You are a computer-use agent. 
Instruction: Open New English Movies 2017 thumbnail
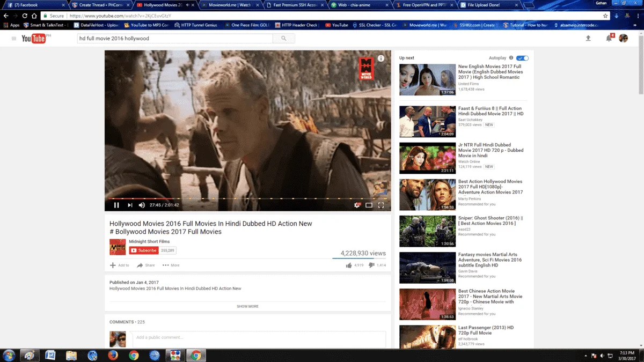427,80
